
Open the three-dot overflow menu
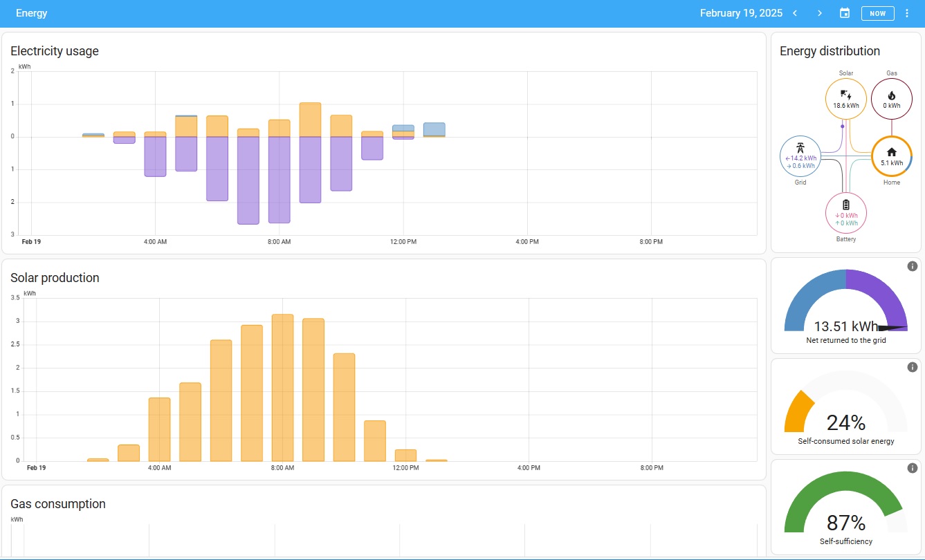coord(907,13)
